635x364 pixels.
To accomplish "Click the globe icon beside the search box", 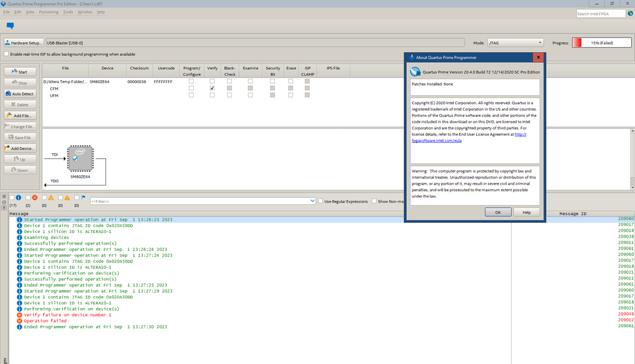I will [630, 13].
